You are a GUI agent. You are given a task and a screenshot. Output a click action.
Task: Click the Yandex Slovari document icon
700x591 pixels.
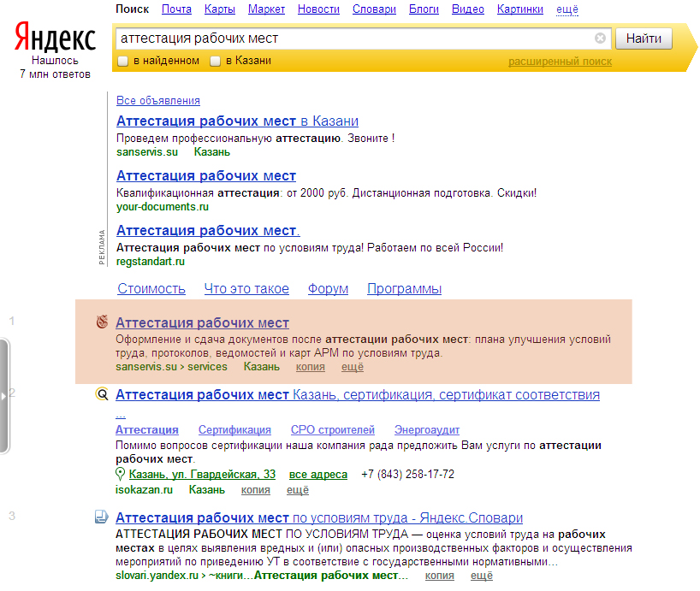(102, 517)
